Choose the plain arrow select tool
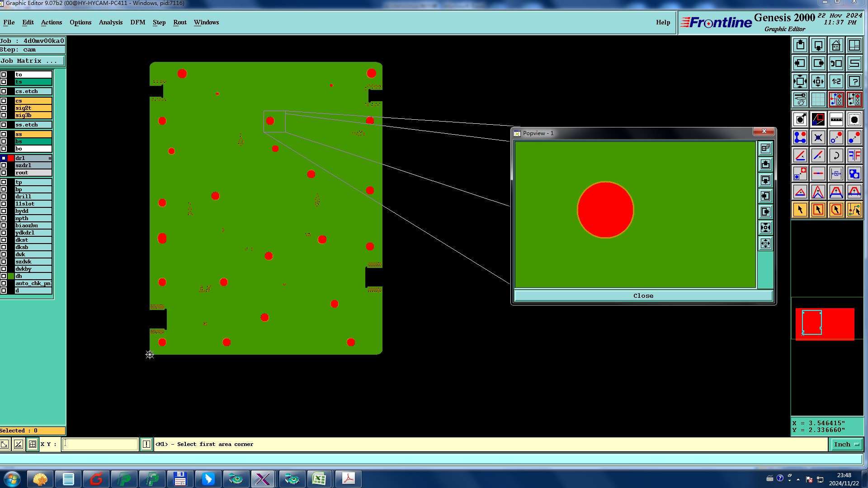Viewport: 868px width, 488px height. click(800, 210)
